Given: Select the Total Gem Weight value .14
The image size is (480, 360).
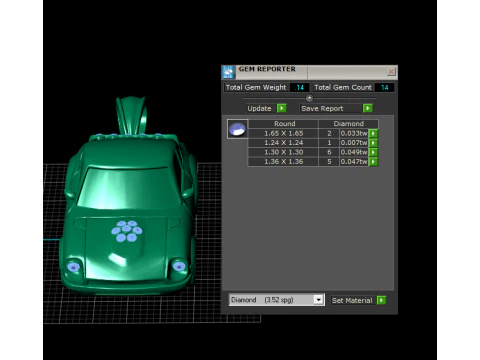Looking at the screenshot, I should point(299,87).
